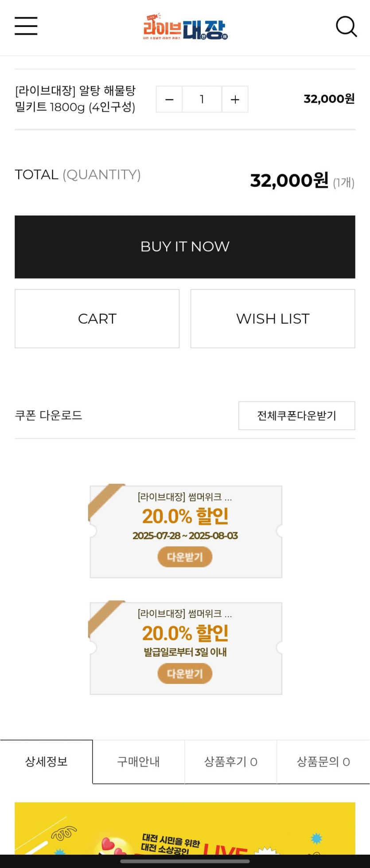Screen dimensions: 370x868
Task: Tap the search magnifier icon
Action: [346, 27]
